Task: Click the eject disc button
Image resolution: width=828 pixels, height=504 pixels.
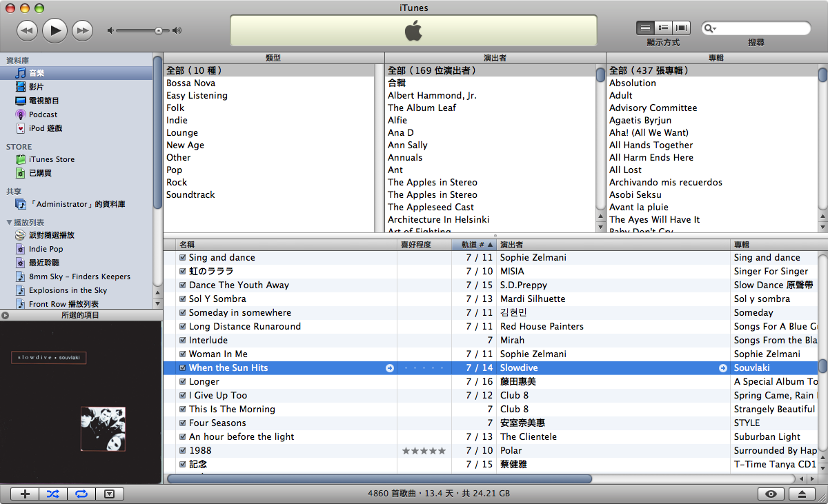Action: point(801,494)
